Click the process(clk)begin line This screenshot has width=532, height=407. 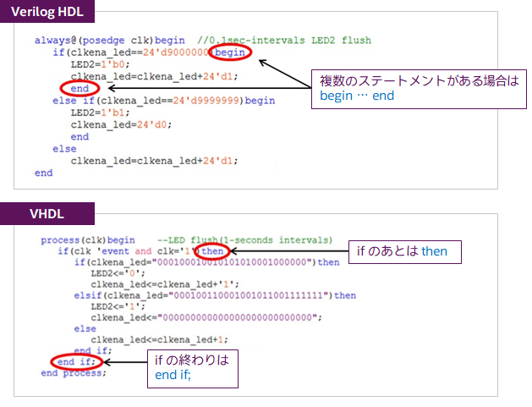point(88,240)
